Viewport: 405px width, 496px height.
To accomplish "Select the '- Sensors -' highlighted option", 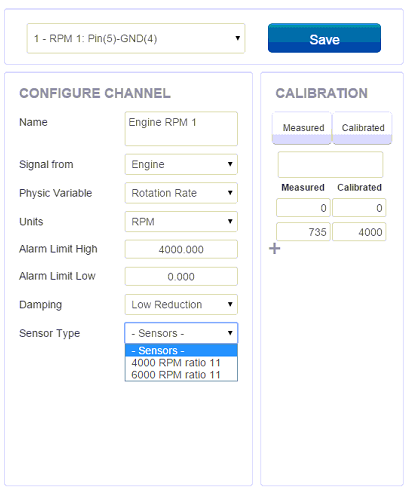I will coord(181,351).
